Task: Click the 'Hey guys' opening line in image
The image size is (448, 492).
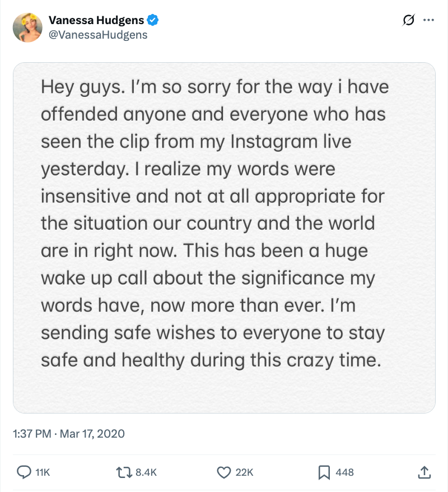Action: click(82, 89)
